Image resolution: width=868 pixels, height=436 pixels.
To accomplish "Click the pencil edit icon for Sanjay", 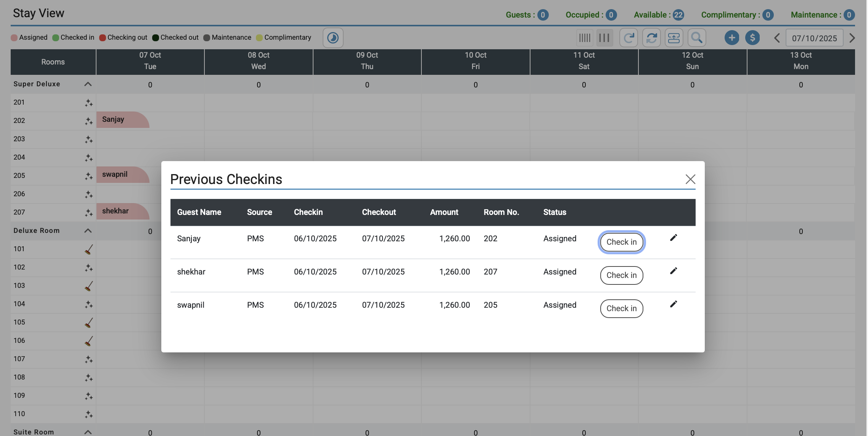I will pos(674,238).
